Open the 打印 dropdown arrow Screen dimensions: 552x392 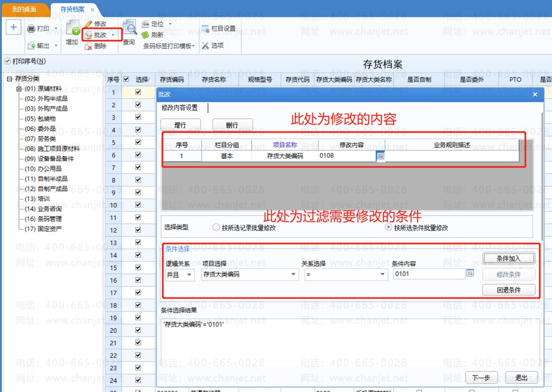click(56, 29)
